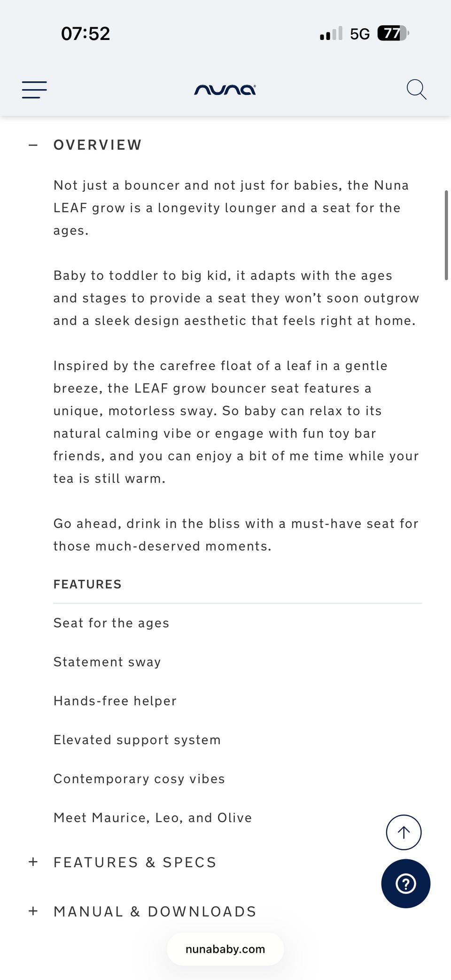Tap the cellular signal bars icon
Image resolution: width=451 pixels, height=980 pixels.
click(331, 33)
